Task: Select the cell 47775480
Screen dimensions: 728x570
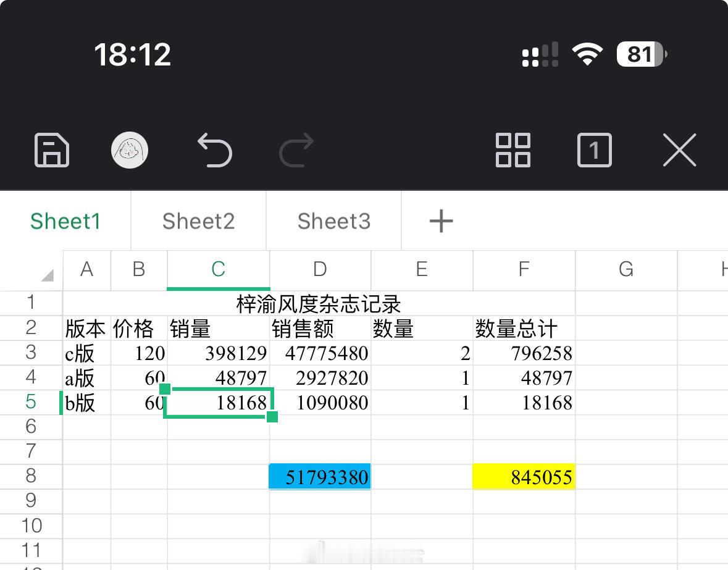Action: pyautogui.click(x=320, y=353)
